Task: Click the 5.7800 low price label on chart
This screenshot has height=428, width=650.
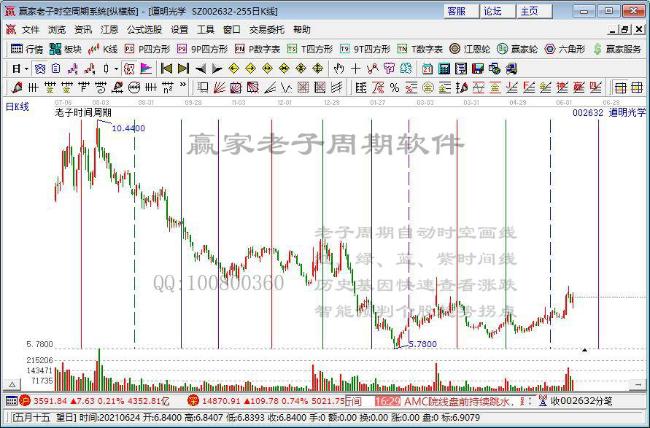Action: (x=423, y=344)
